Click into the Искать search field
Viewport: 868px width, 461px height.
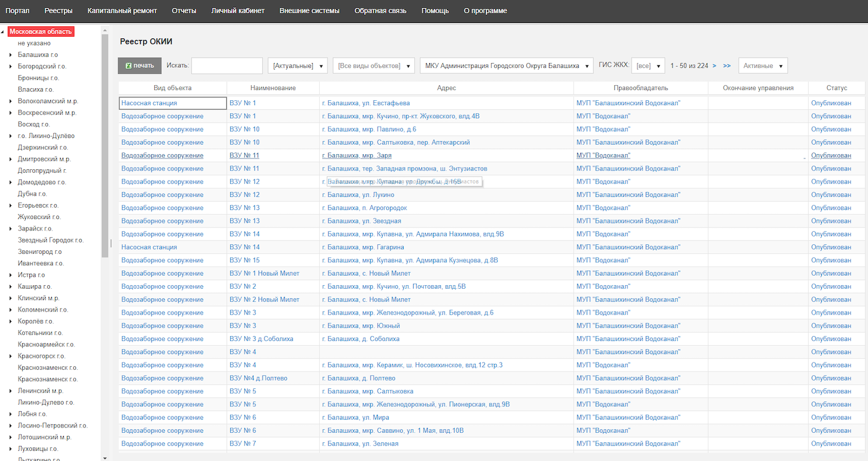click(x=227, y=65)
